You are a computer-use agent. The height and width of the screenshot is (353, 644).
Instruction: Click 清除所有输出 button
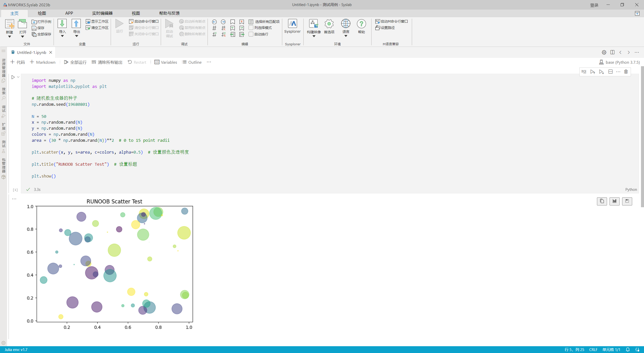(x=107, y=62)
